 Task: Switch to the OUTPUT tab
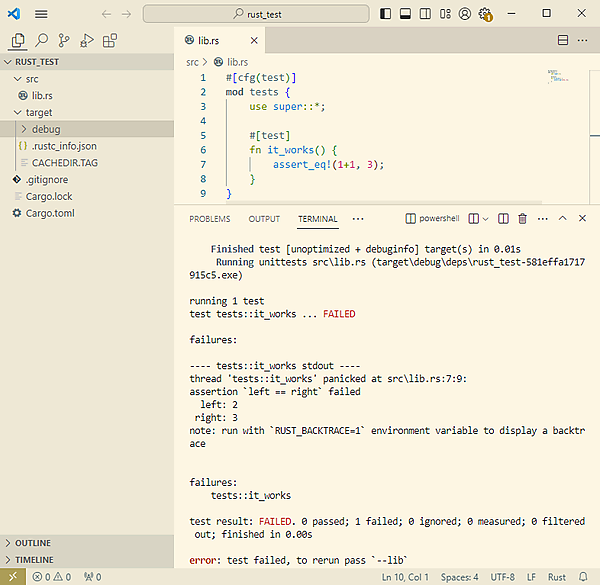coord(264,219)
